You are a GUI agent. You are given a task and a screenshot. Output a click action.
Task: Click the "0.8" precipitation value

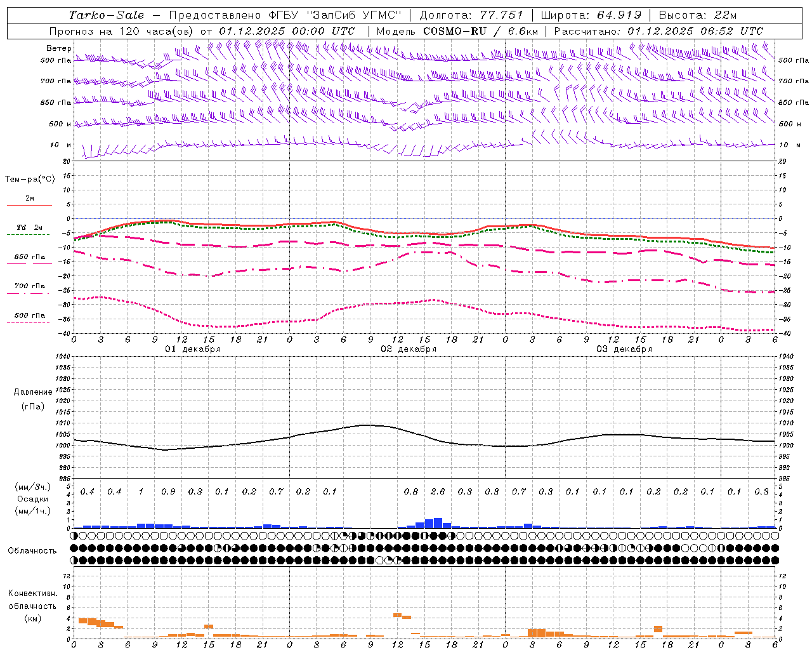click(x=411, y=491)
